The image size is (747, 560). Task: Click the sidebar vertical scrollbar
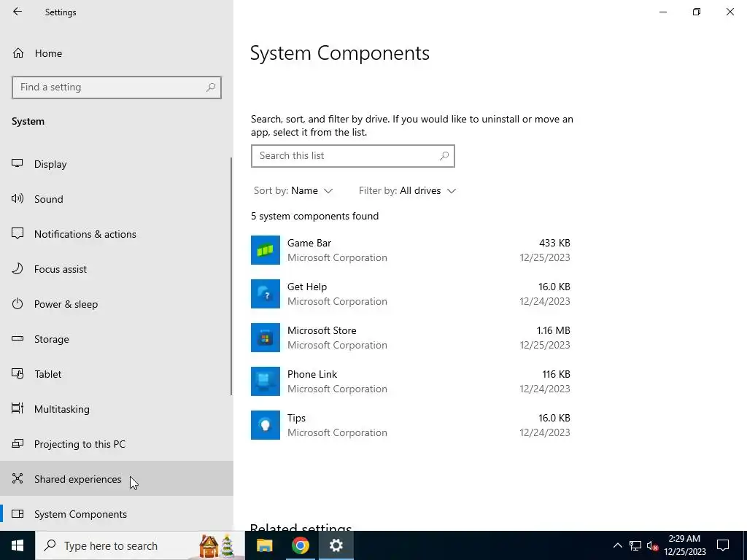pos(231,276)
